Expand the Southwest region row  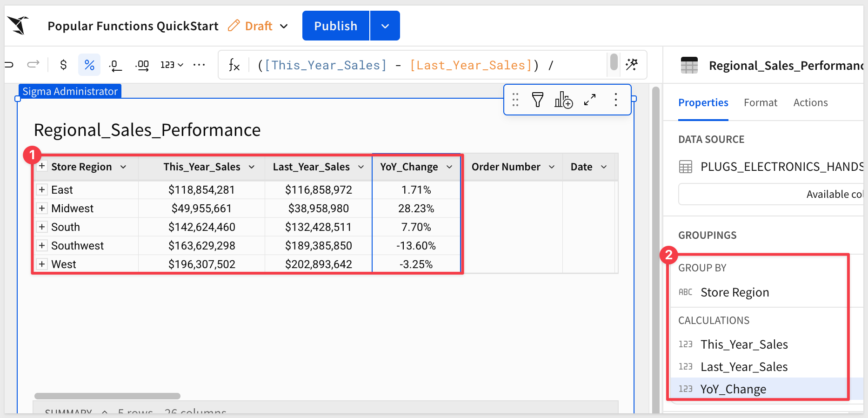click(x=42, y=245)
